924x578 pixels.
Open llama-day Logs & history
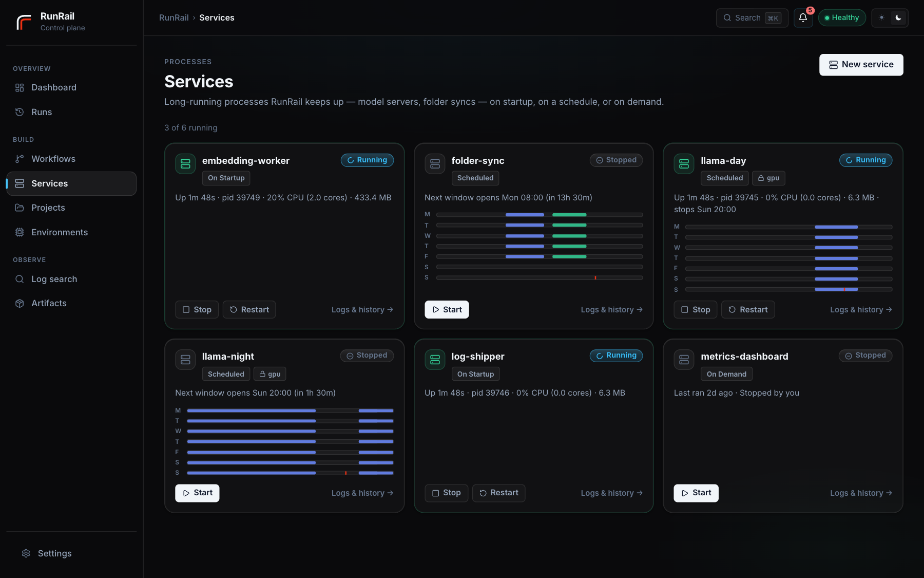(x=861, y=310)
